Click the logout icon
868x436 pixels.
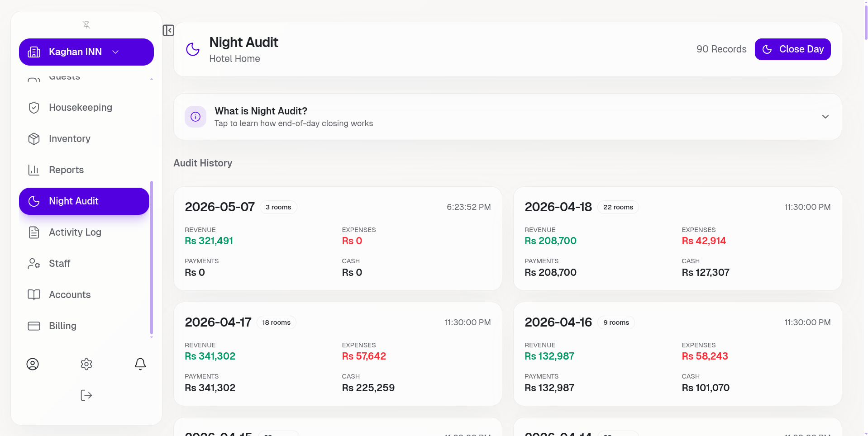[86, 395]
